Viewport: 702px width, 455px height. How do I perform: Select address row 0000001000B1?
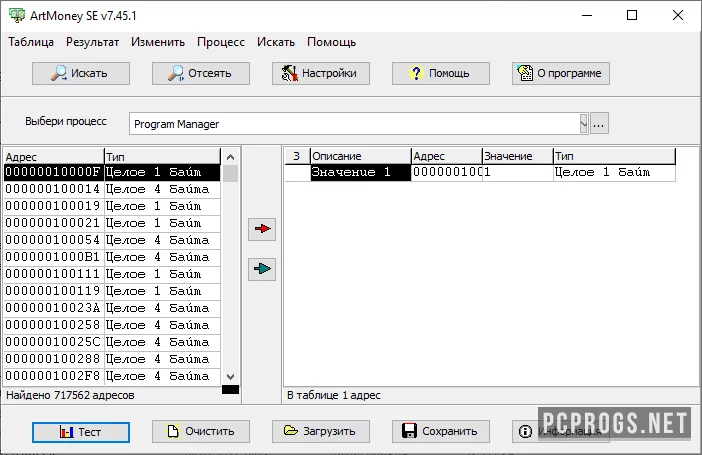click(x=112, y=258)
